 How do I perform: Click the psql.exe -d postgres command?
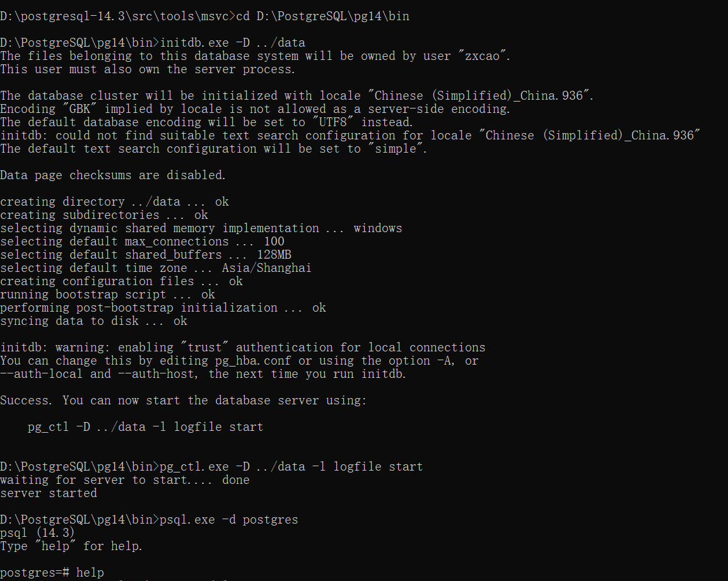tap(229, 520)
